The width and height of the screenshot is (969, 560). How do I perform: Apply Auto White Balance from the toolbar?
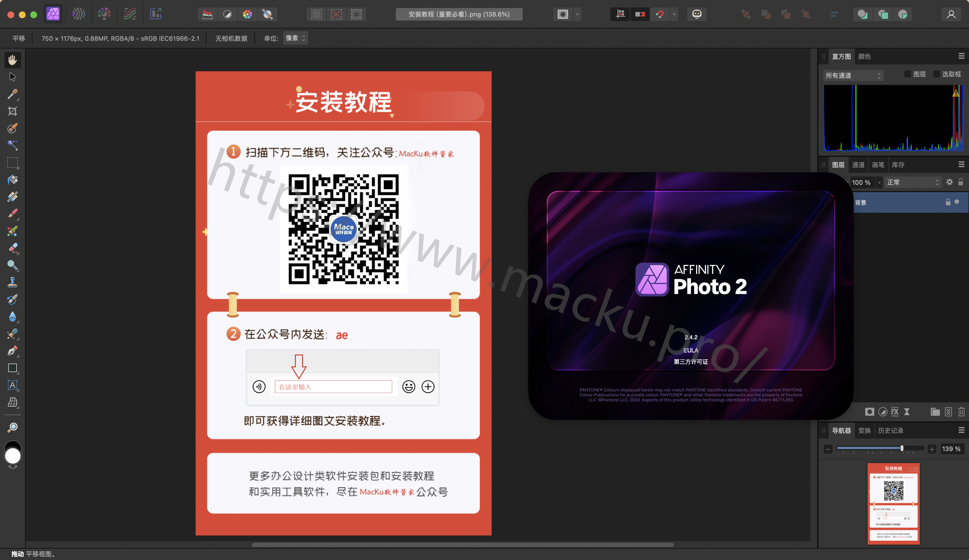tap(267, 15)
